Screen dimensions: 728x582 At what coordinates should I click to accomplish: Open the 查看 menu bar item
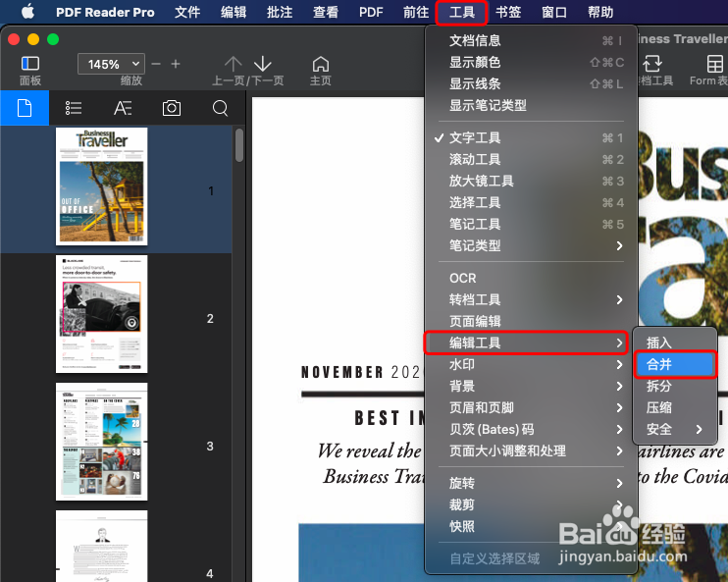326,12
